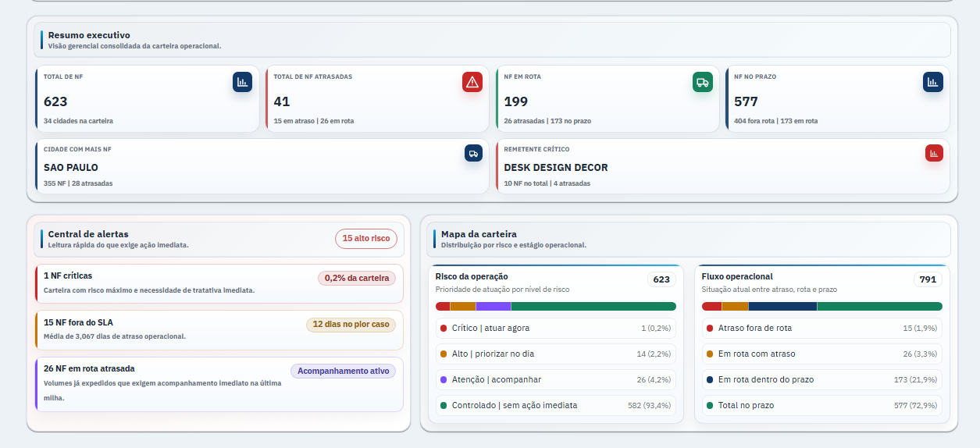
Task: Click the Total no prazo row
Action: point(821,406)
